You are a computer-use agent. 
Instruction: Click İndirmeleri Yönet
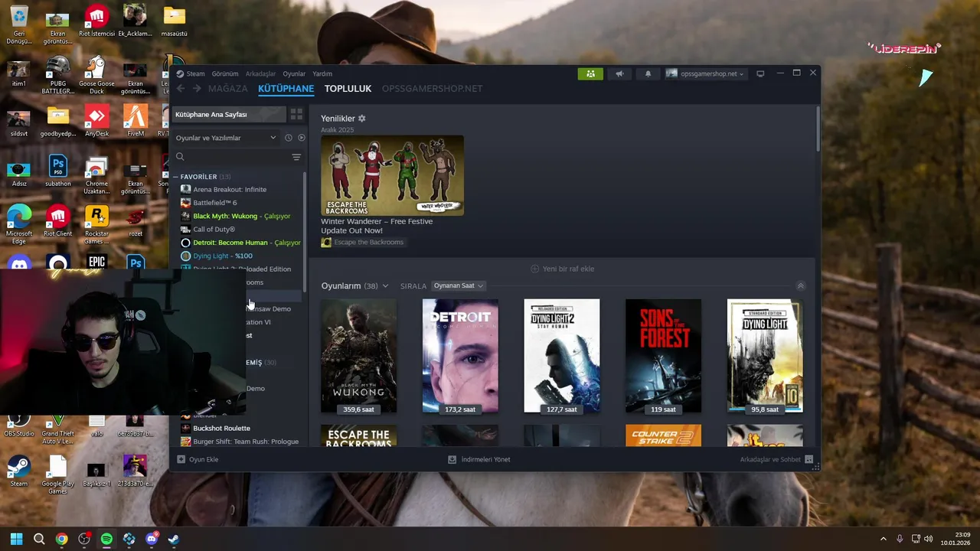[479, 459]
